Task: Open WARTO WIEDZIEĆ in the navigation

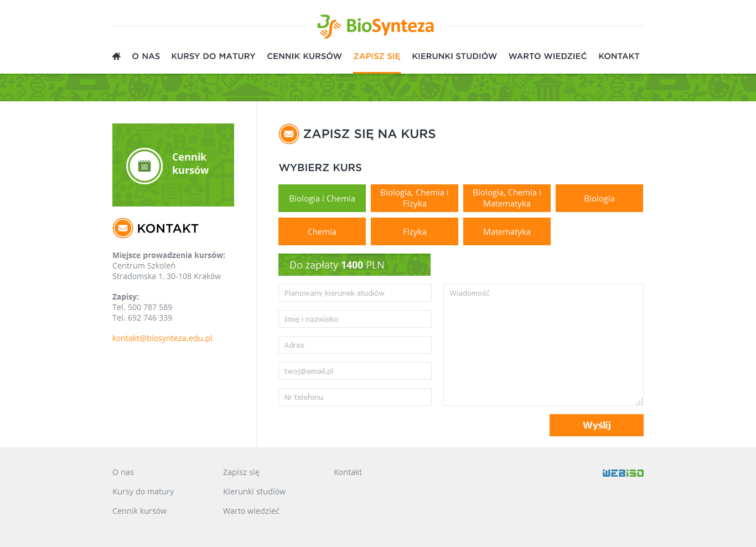Action: 548,56
